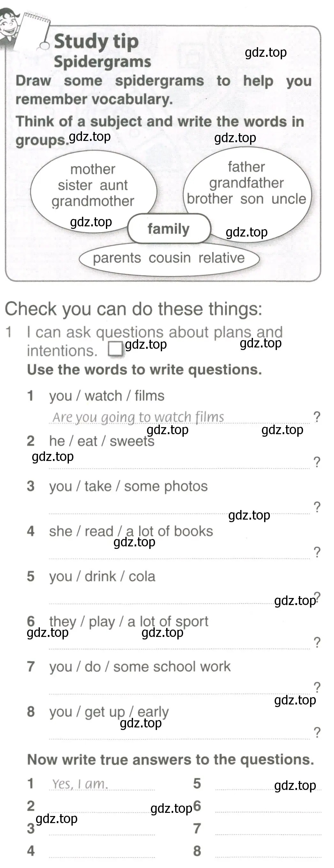Click the answer line under 'he / eat / sweets'
This screenshot has width=334, height=868.
click(179, 463)
